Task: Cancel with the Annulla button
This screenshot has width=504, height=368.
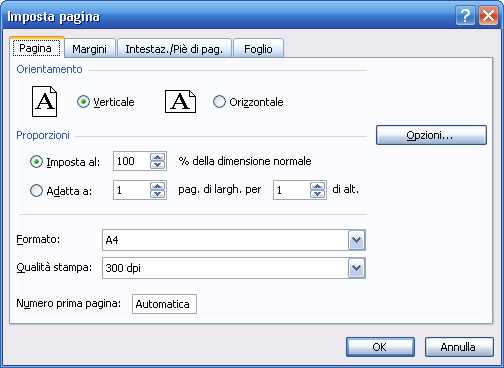Action: click(459, 347)
